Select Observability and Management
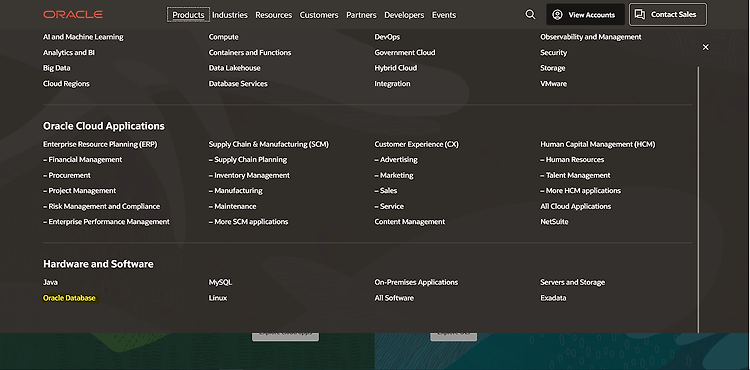The image size is (750, 370). pos(591,37)
